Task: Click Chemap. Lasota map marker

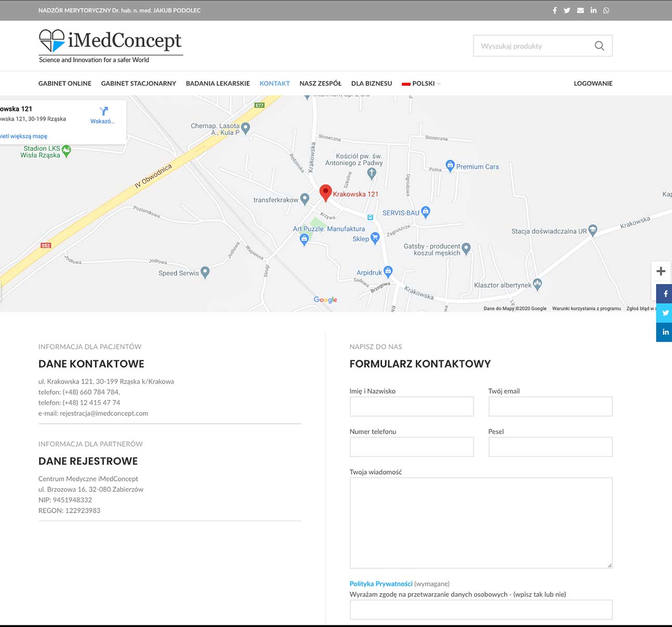Action: coord(246,128)
